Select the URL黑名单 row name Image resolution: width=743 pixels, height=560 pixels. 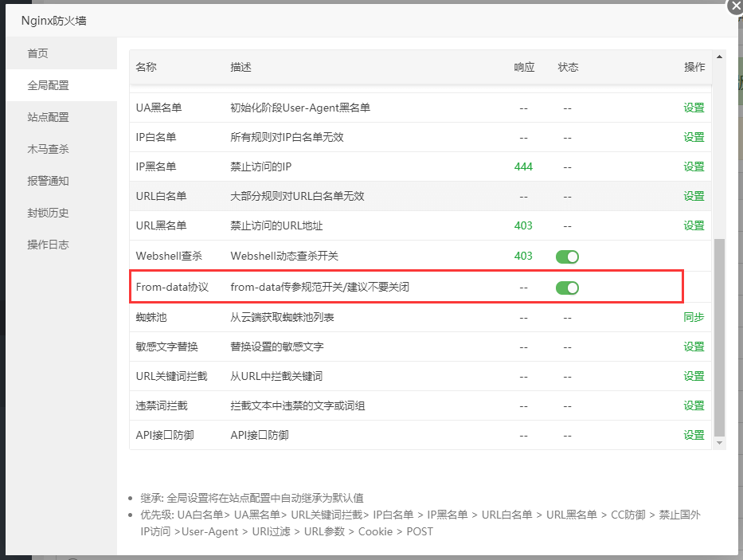161,225
